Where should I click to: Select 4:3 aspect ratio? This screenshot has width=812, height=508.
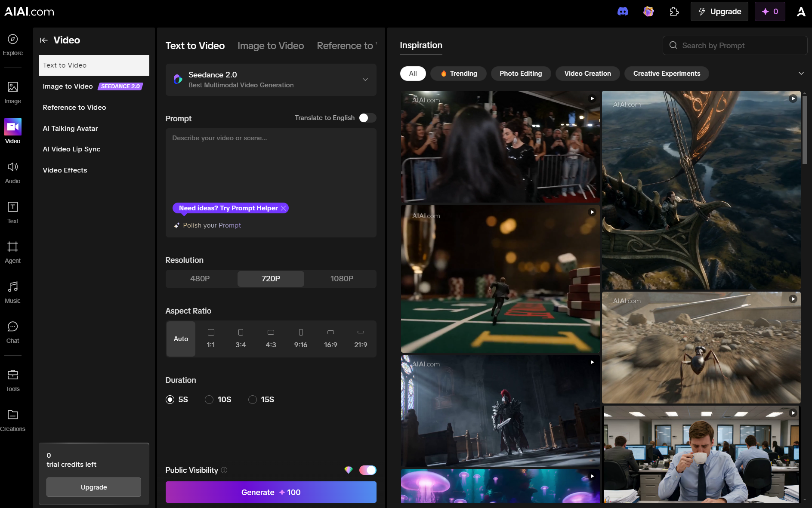pyautogui.click(x=271, y=339)
